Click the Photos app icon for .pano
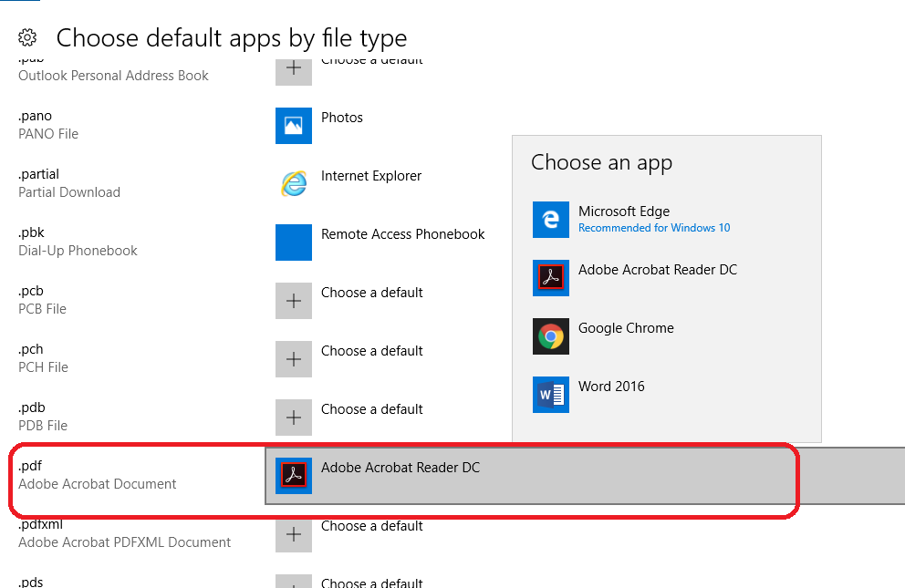This screenshot has height=588, width=905. [x=294, y=126]
